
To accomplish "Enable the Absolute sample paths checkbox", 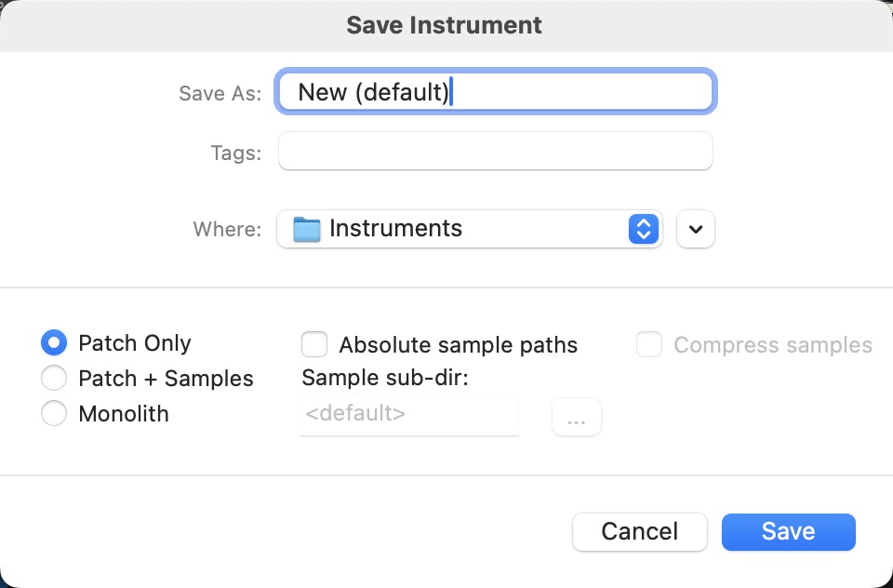I will 314,344.
